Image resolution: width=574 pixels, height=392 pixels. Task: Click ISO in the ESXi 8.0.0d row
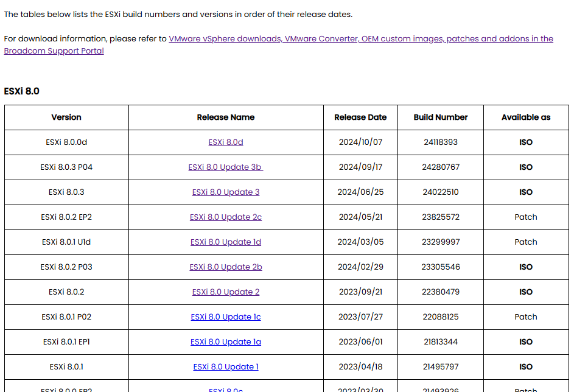526,142
